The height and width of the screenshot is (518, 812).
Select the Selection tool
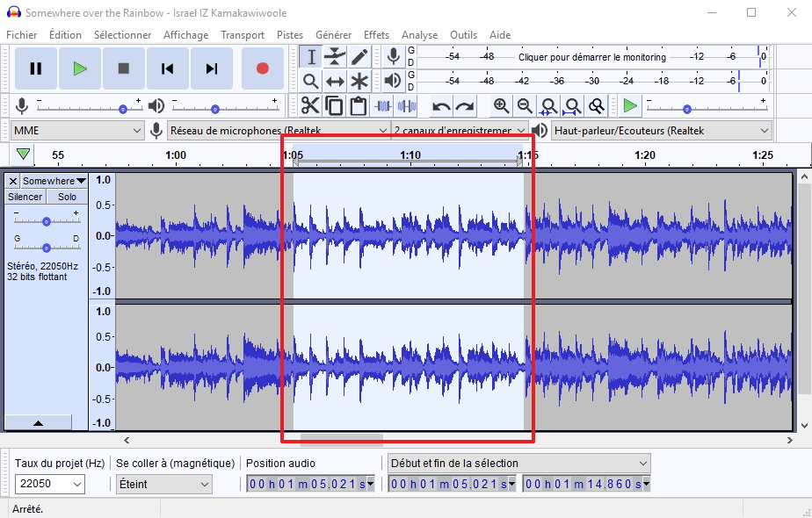click(x=311, y=56)
